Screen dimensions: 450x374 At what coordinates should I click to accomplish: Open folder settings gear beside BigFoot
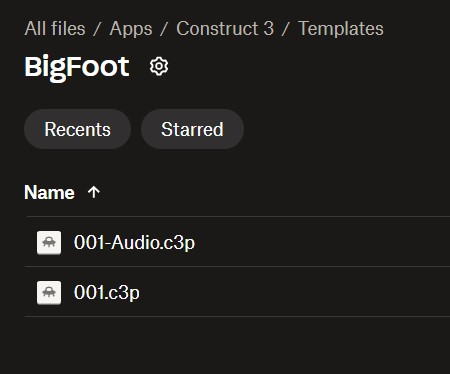tap(159, 66)
